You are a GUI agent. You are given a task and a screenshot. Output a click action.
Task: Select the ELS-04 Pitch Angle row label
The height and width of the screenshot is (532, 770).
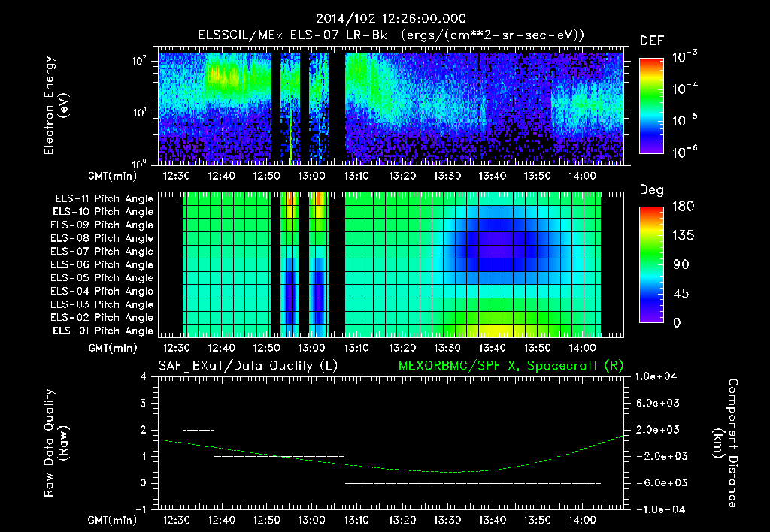[x=102, y=291]
